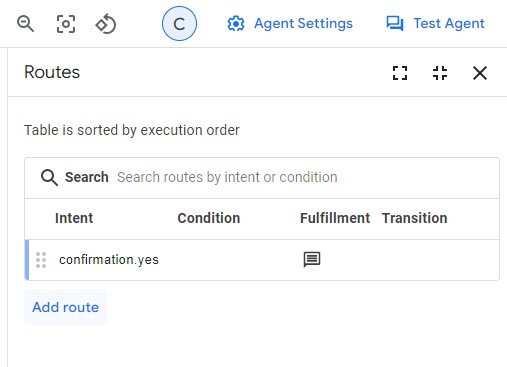Viewport: 507px width, 367px height.
Task: Zoom out the flow graph view
Action: 26,24
